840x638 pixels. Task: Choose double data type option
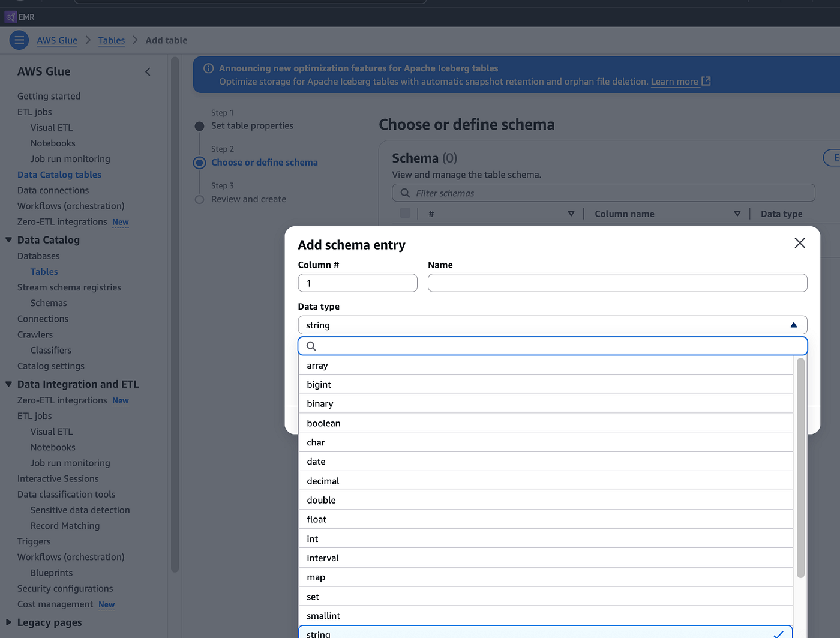click(546, 500)
